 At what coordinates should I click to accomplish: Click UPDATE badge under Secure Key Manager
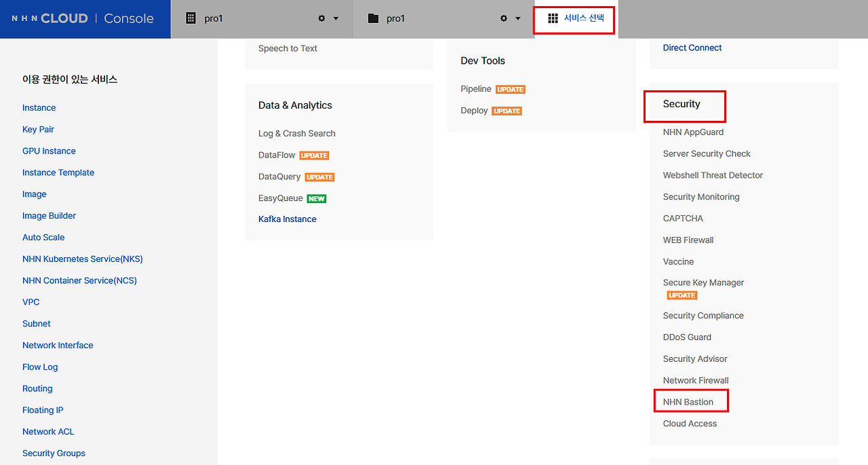tap(682, 295)
